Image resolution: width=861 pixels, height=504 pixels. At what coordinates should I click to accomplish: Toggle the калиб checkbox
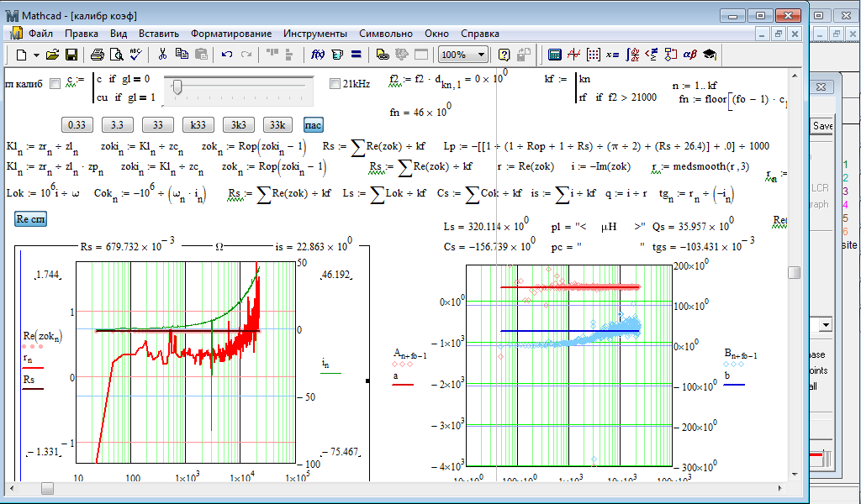pyautogui.click(x=55, y=83)
